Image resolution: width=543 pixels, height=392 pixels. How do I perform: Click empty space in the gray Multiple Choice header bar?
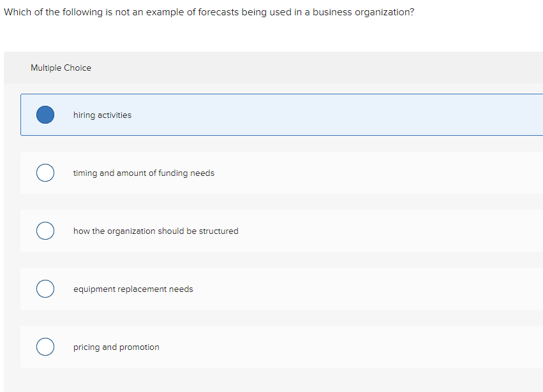(x=319, y=68)
